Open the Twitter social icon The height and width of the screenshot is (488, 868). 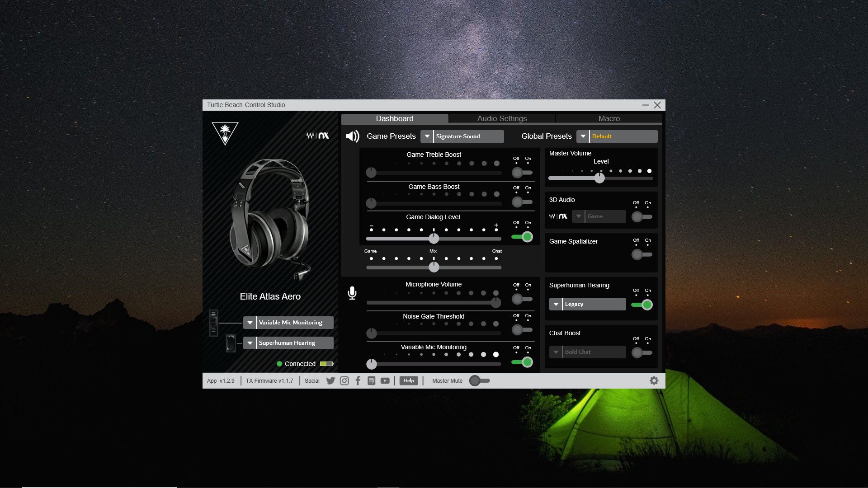click(x=330, y=381)
